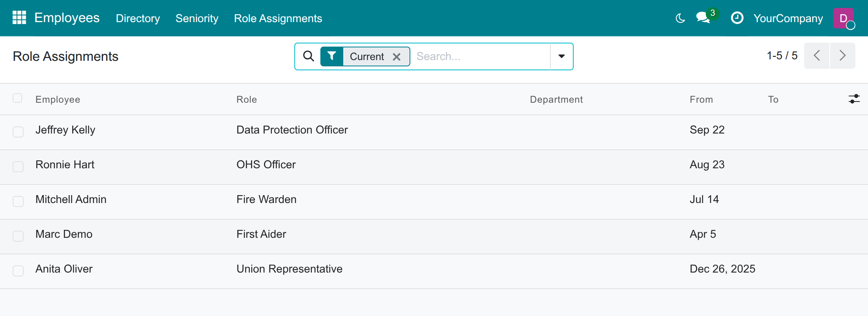Open Anita Oliver record
The image size is (868, 316).
[64, 269]
